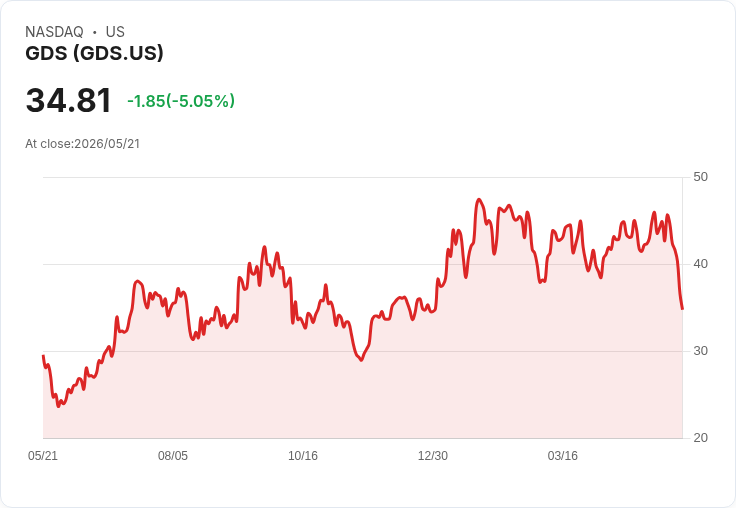Click the chart's highest peak near 47
The height and width of the screenshot is (508, 736).
click(479, 200)
